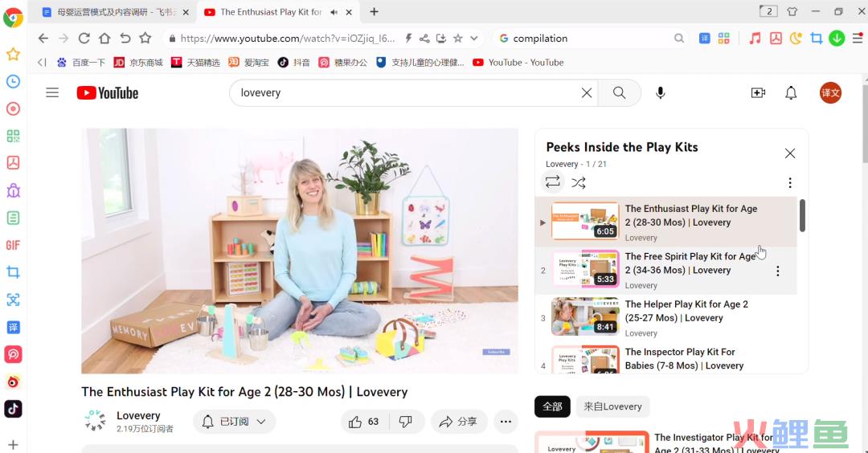
Task: Open the account avatar menu
Action: pos(830,93)
